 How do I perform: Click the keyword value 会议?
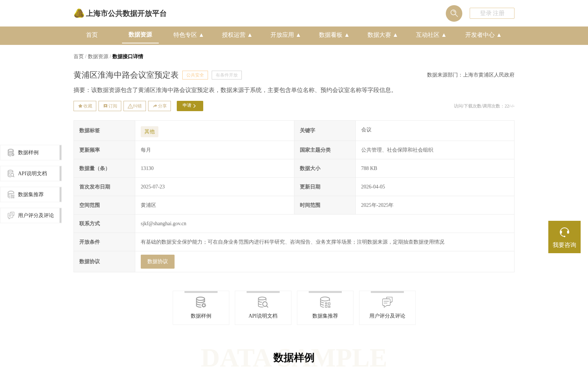[366, 130]
